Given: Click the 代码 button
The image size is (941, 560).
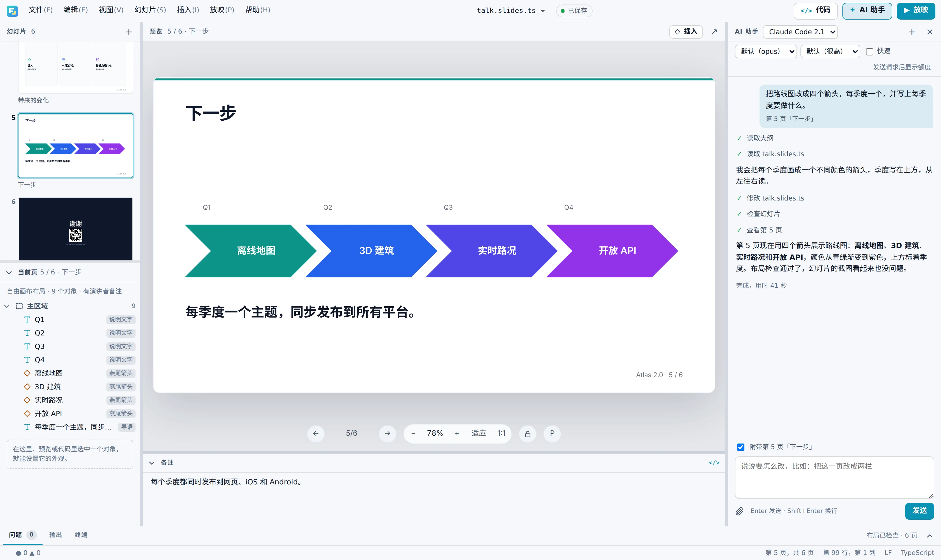Looking at the screenshot, I should (815, 11).
